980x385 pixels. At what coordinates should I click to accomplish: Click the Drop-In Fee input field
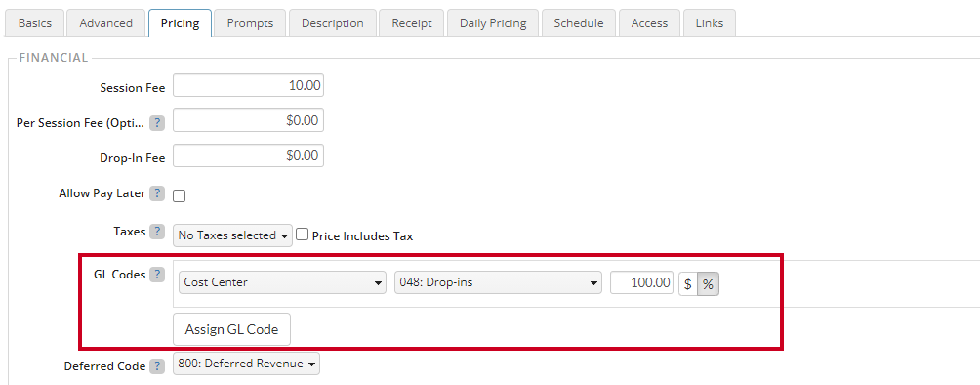tap(248, 155)
